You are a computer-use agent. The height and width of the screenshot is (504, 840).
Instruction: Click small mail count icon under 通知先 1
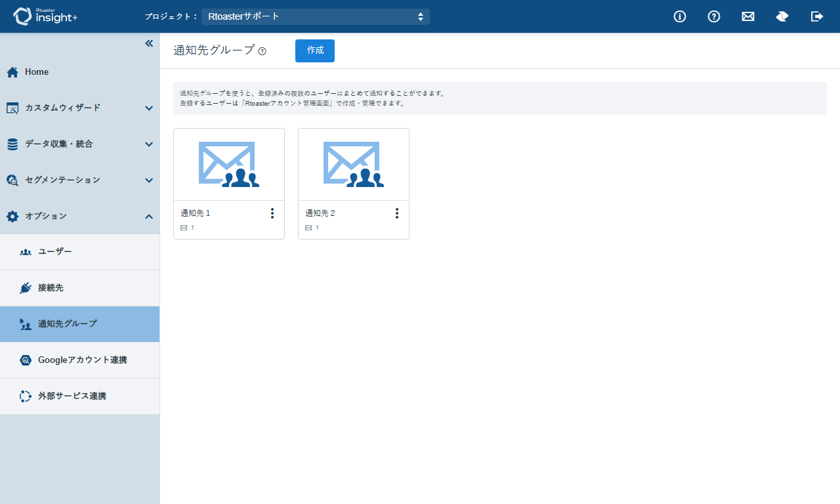[184, 228]
